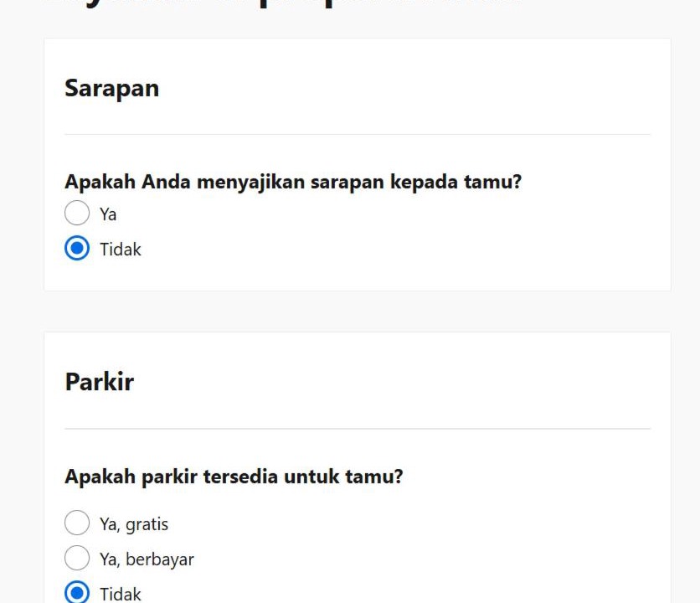Click blank space right of the Sarapan heading
The image size is (700, 603).
tap(419, 88)
